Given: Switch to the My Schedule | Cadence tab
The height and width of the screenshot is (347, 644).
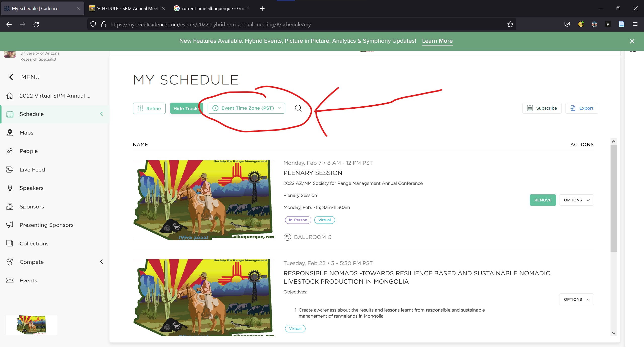Looking at the screenshot, I should tap(42, 9).
